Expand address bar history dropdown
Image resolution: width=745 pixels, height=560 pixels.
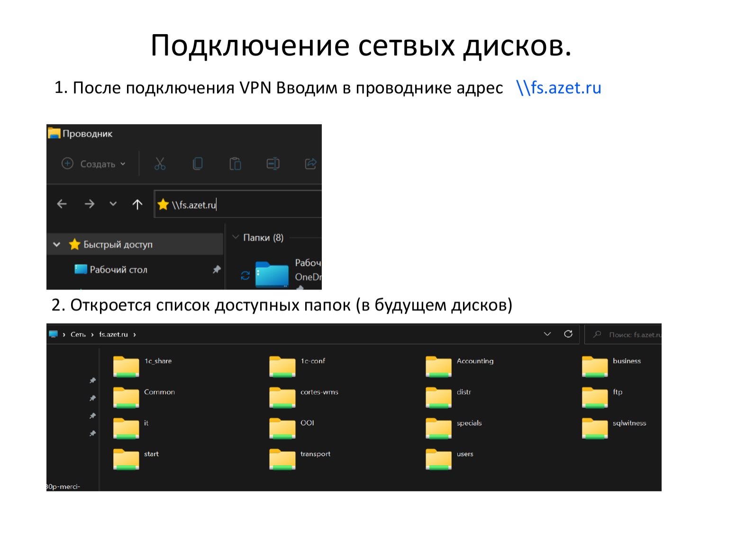547,334
